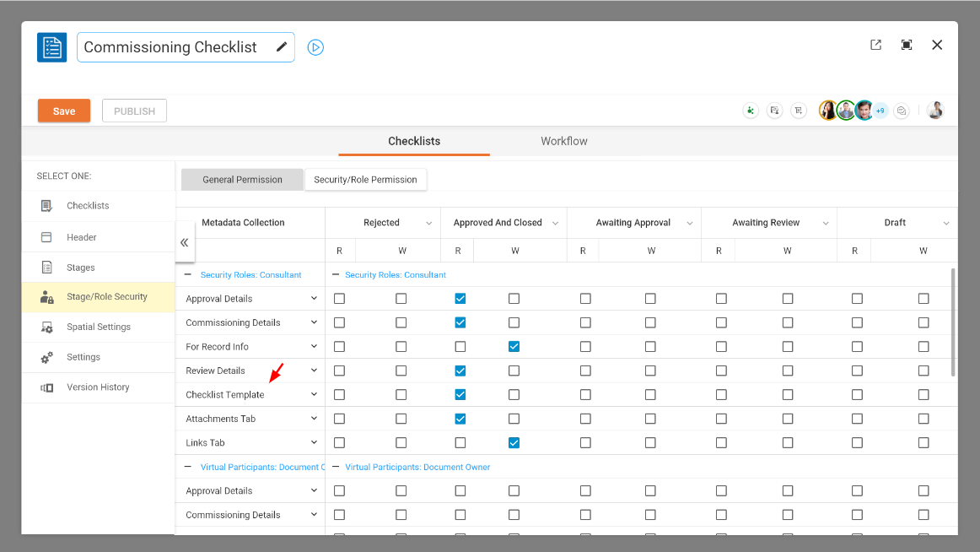The image size is (980, 552).
Task: Check Review Details Awaiting Approval read box
Action: (x=585, y=371)
